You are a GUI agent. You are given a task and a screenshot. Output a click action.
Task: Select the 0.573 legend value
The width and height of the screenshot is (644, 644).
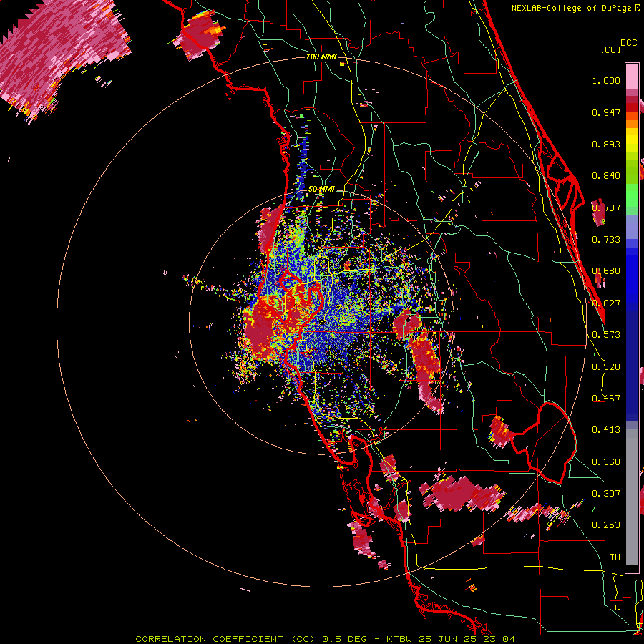(x=606, y=335)
